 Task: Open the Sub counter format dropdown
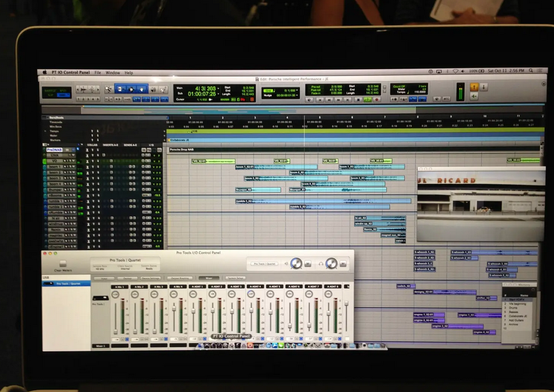click(219, 94)
